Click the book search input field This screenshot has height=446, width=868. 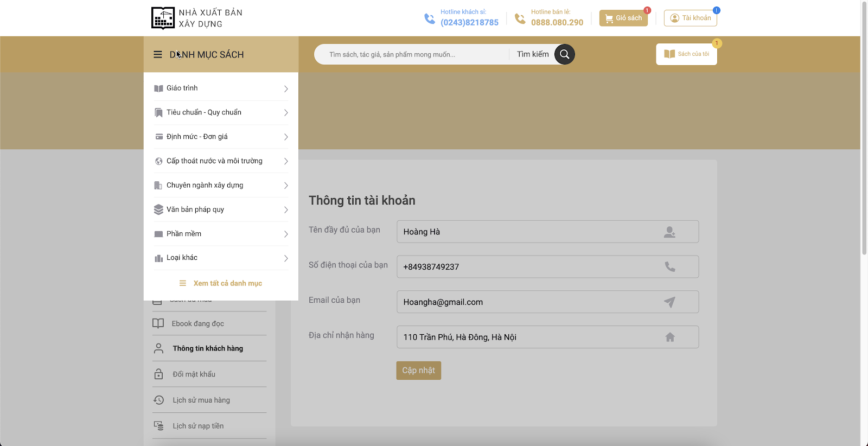412,54
